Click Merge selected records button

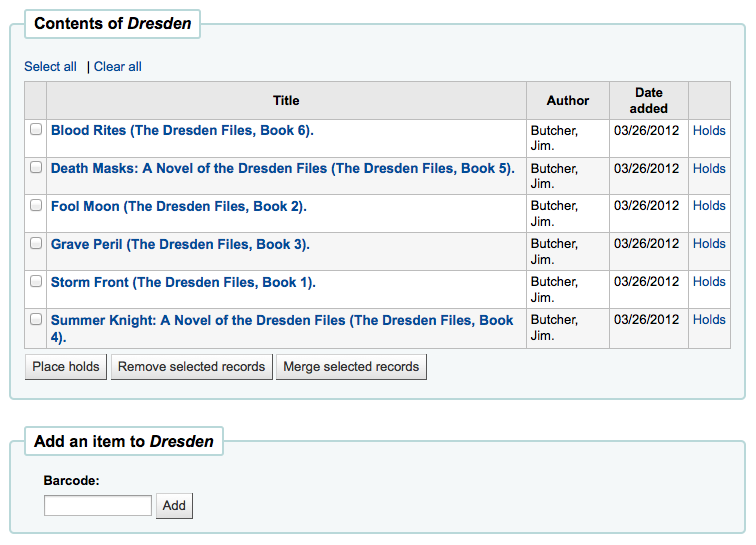click(351, 367)
